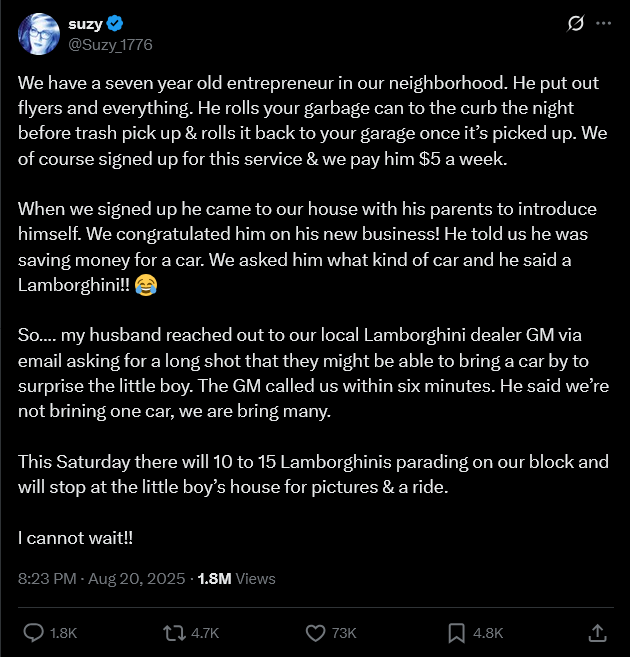Open the @Suzy_1776 handle link

click(x=110, y=45)
